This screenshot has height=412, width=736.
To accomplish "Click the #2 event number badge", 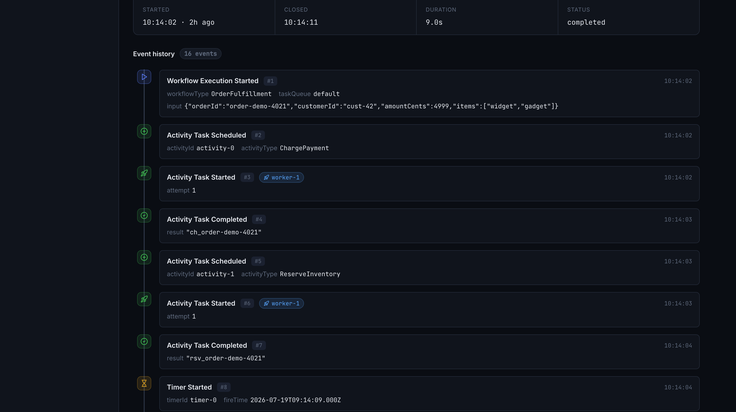I will pyautogui.click(x=258, y=135).
